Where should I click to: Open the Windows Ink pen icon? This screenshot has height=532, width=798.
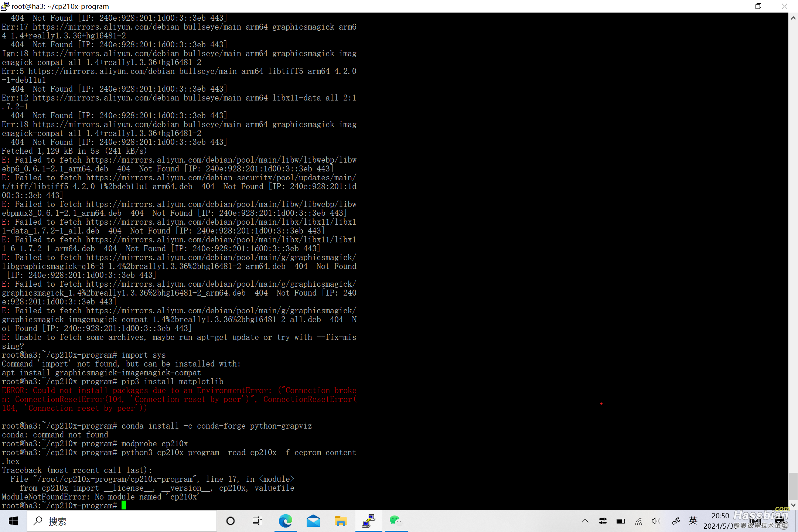[676, 521]
